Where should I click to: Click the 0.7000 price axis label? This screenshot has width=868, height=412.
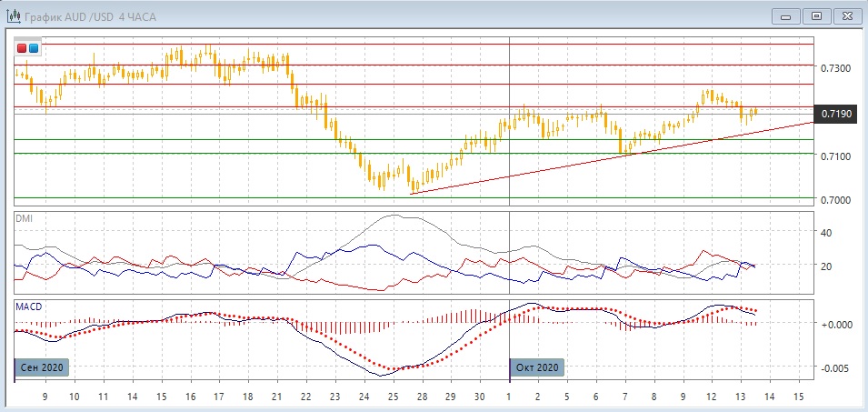(x=836, y=200)
